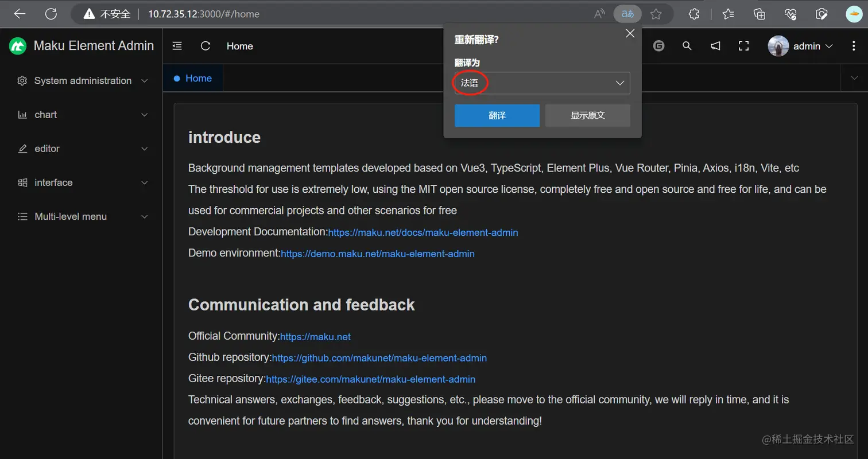The image size is (868, 459).
Task: Click the announcement megaphone icon
Action: tap(715, 46)
